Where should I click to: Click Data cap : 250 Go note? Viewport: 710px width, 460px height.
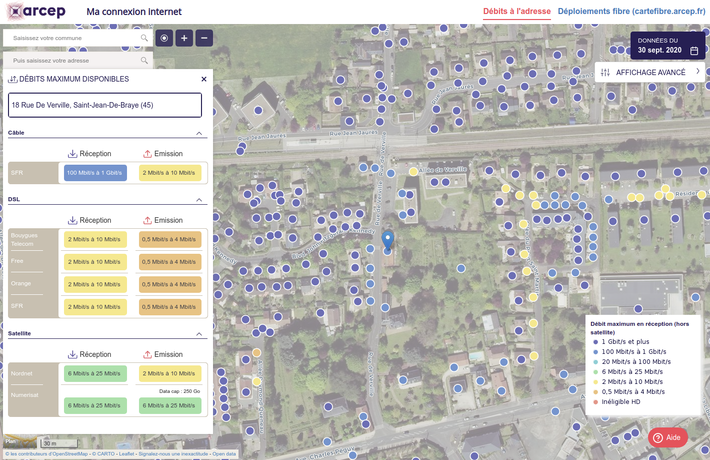[179, 391]
